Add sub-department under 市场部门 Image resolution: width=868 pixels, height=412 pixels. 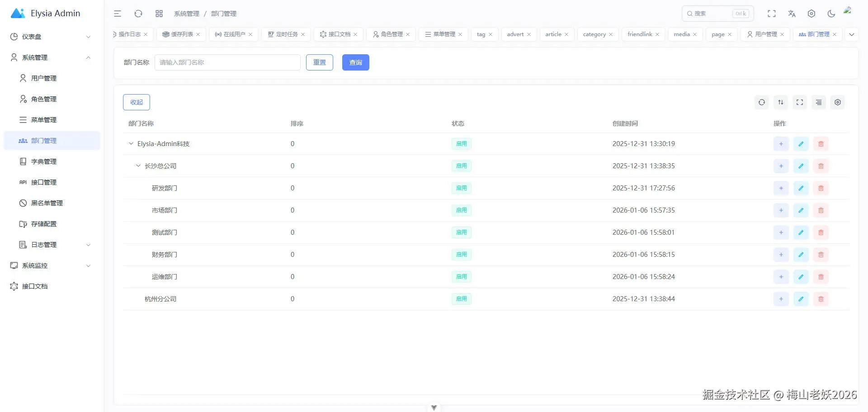781,210
